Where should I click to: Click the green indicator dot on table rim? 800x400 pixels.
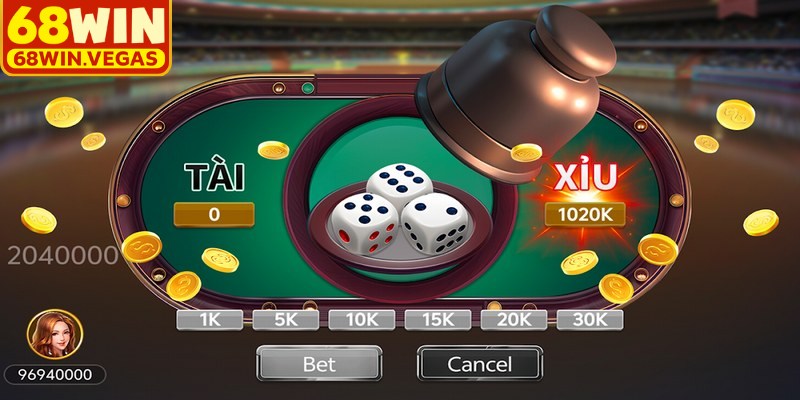point(308,88)
